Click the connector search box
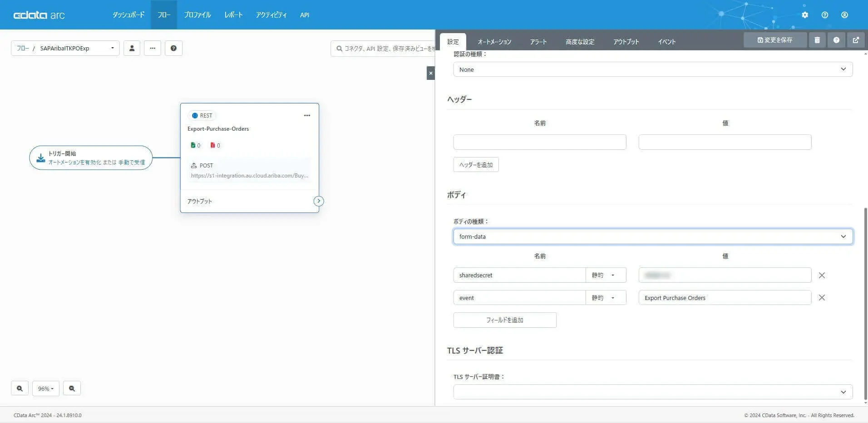 (383, 49)
